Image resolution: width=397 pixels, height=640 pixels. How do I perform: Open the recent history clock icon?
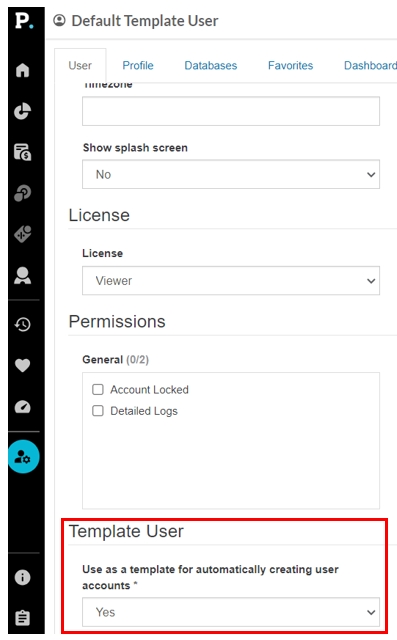point(22,324)
